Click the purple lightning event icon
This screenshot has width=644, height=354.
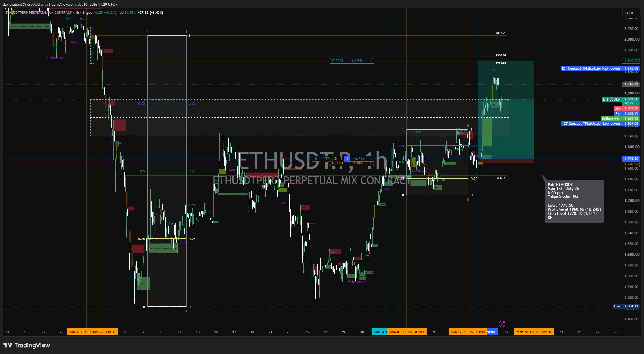tap(502, 324)
